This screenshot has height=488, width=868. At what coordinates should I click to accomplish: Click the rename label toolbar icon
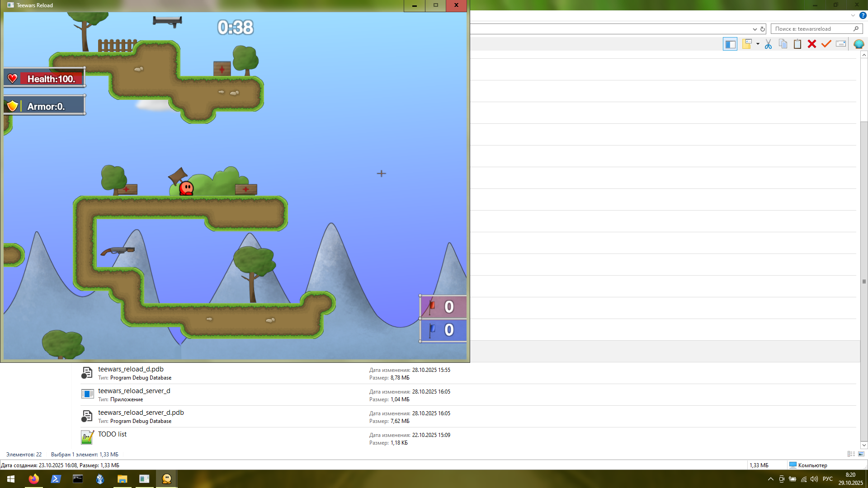click(x=841, y=44)
